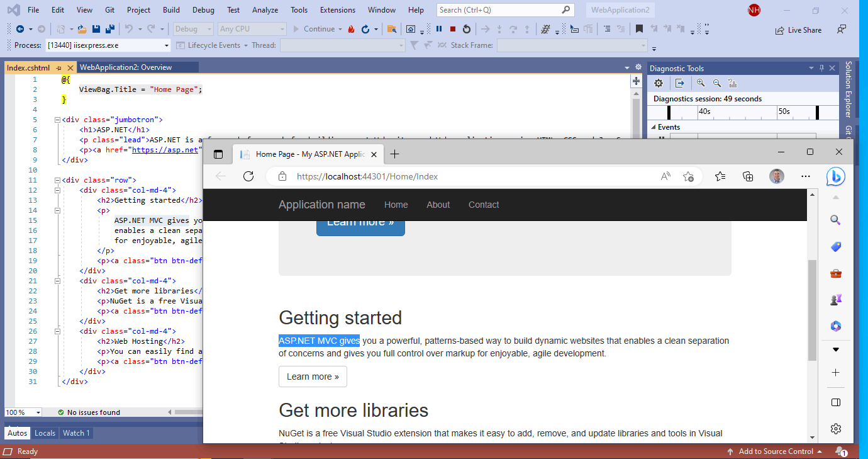Click the Diagnostic Tools output window icon
This screenshot has width=868, height=459.
(680, 83)
